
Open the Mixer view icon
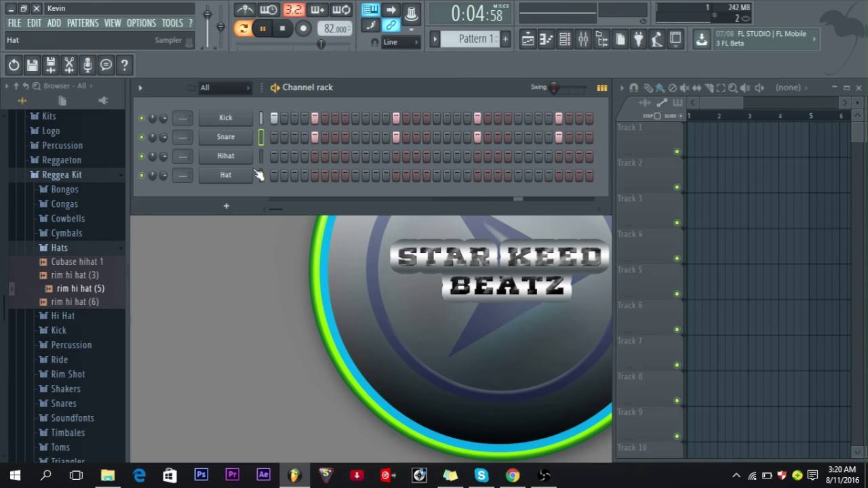tap(583, 39)
